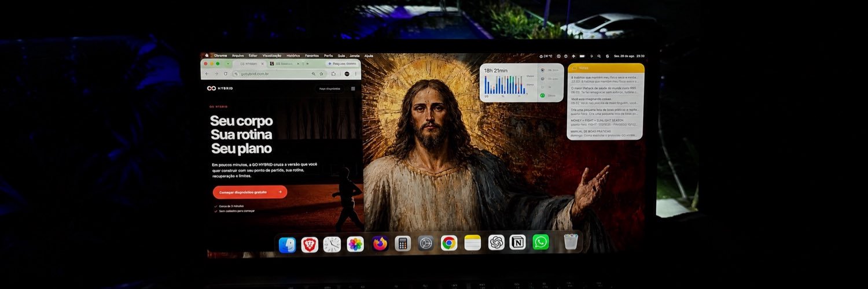Click the zoom magnifier in address bar
Image resolution: width=868 pixels, height=289 pixels.
(313, 73)
